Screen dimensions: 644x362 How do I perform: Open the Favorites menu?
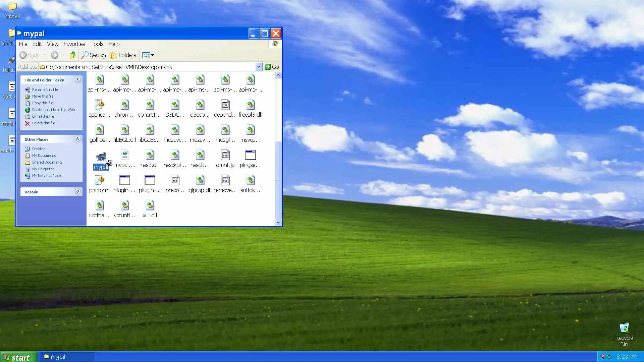click(x=74, y=44)
